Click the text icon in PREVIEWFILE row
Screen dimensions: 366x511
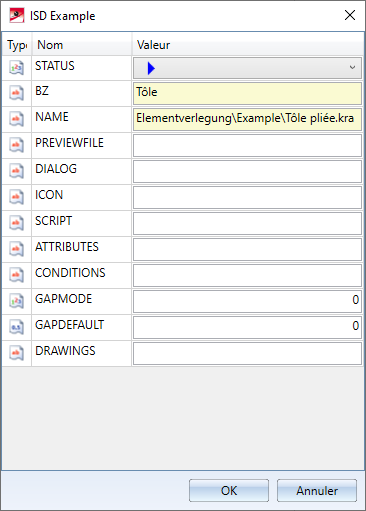(x=16, y=145)
